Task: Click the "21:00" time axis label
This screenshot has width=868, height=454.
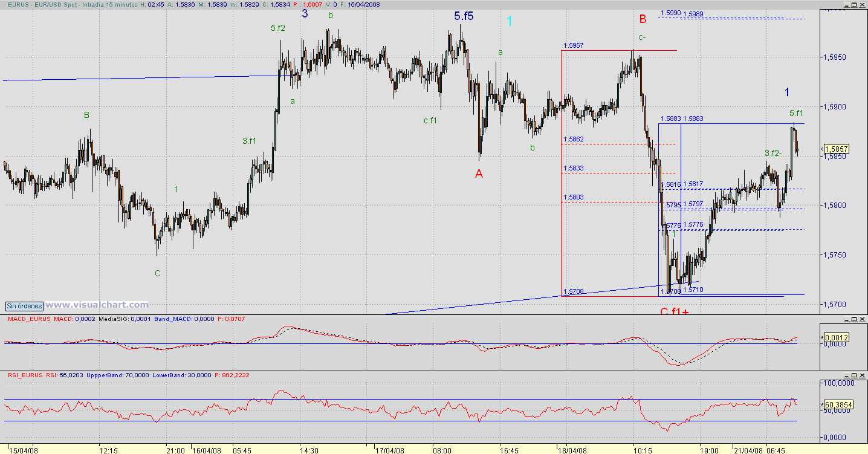Action: 175,450
